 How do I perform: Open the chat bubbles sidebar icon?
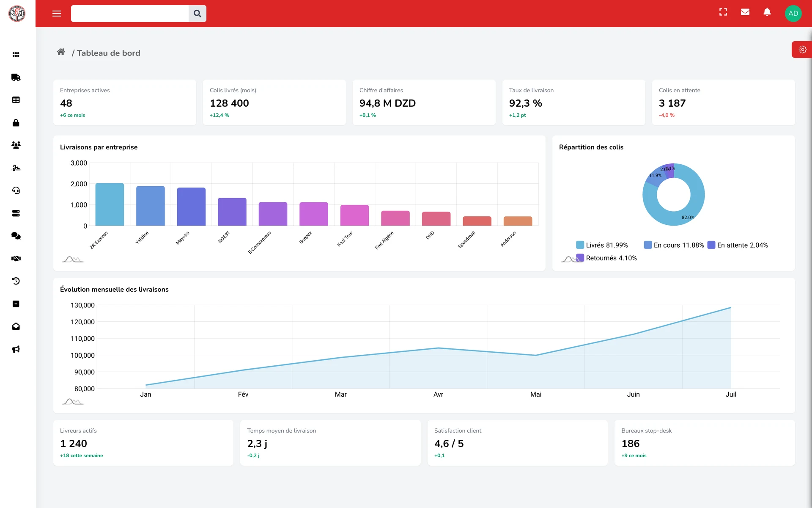coord(16,236)
